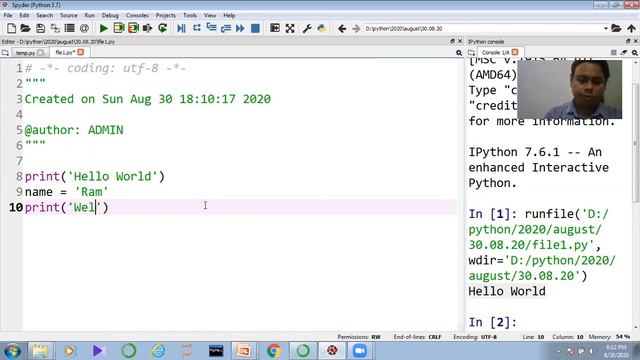
Task: Run file with green play button
Action: [104, 28]
